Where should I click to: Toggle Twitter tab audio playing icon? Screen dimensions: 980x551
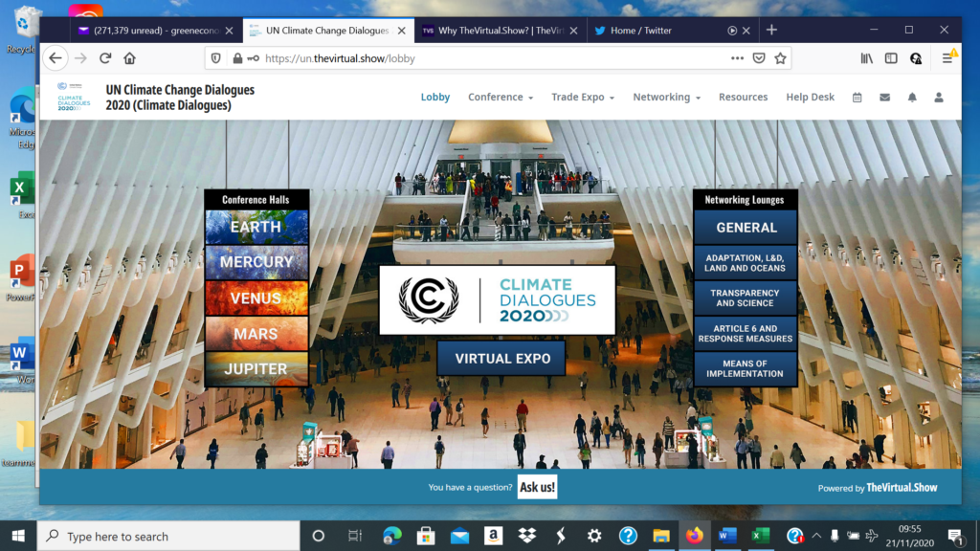(x=732, y=30)
